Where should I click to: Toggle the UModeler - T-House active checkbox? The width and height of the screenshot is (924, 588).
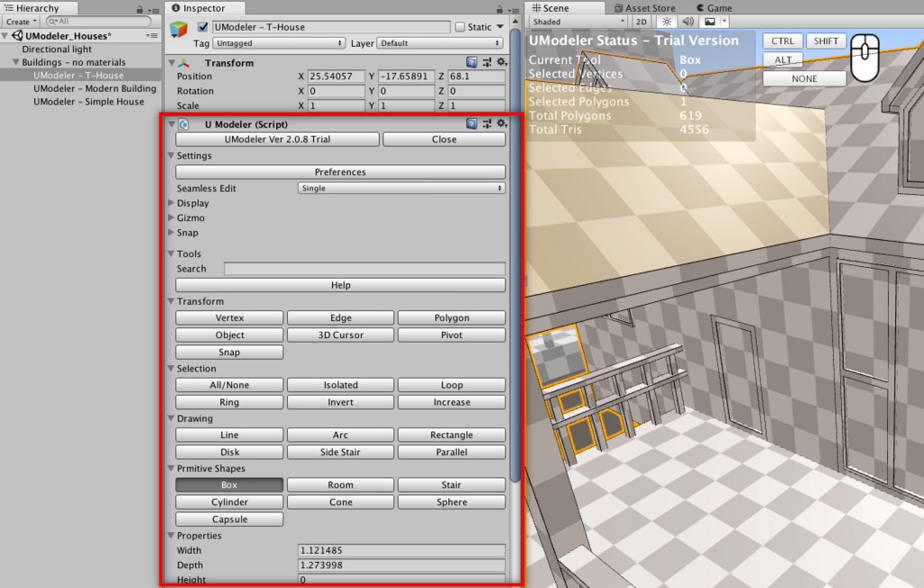pos(203,26)
